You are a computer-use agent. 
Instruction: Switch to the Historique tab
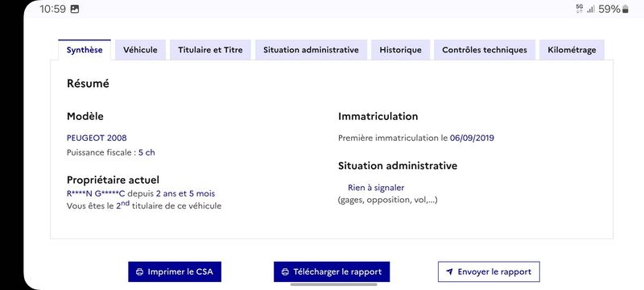[x=400, y=50]
